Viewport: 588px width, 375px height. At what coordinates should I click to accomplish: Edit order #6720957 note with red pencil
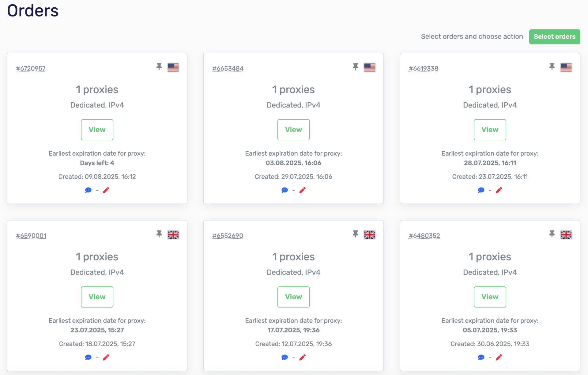pyautogui.click(x=106, y=190)
